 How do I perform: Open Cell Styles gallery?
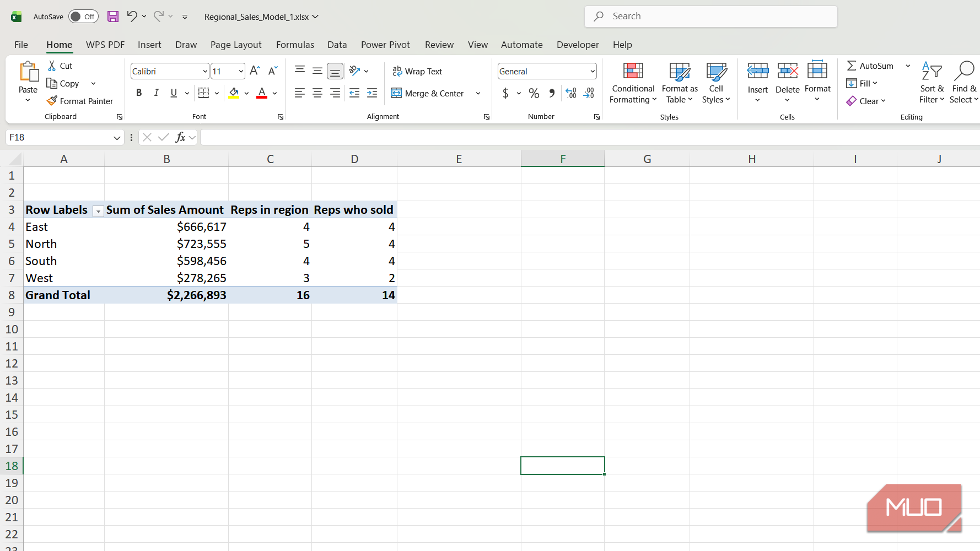pos(716,83)
